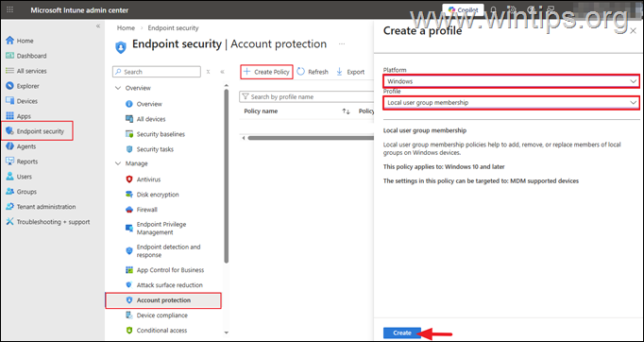Viewport: 644px width, 342px height.
Task: Click the Device compliance icon
Action: tap(129, 316)
